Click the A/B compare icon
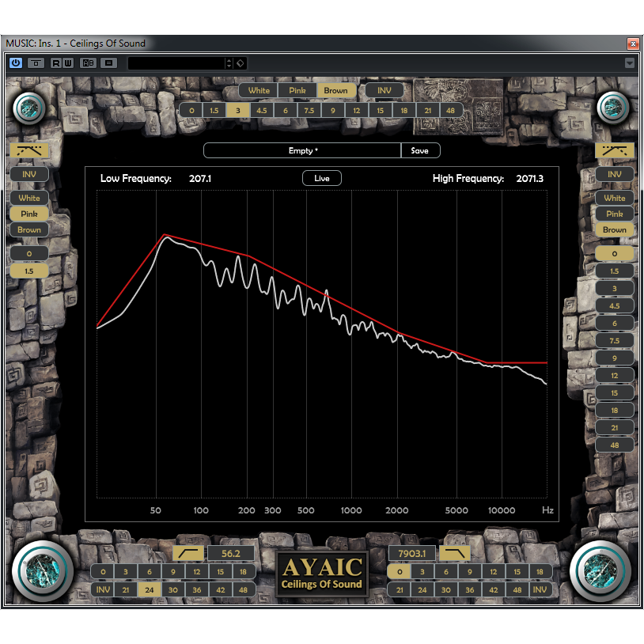 [x=89, y=63]
